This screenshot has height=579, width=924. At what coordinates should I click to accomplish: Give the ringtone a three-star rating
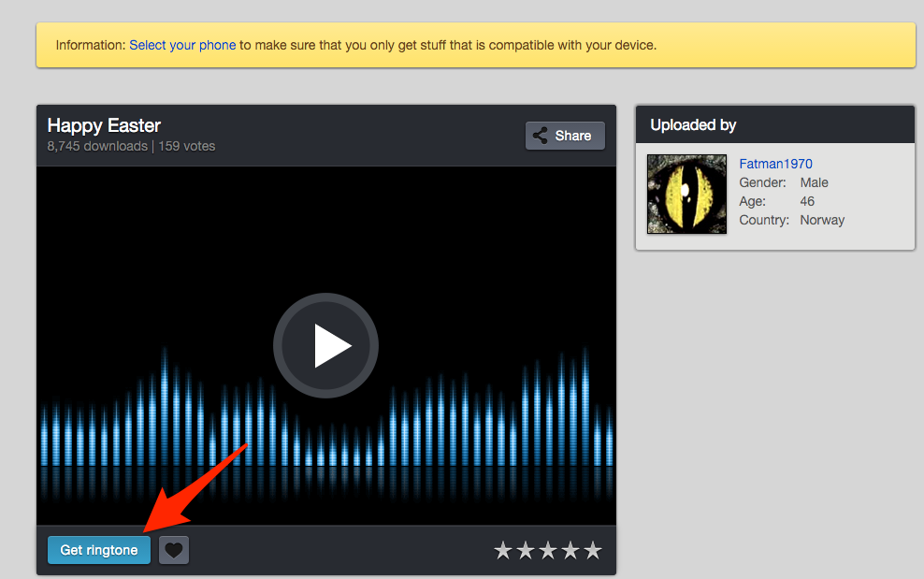point(548,551)
